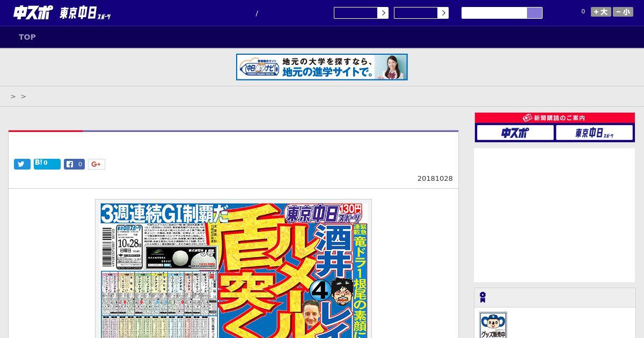This screenshot has height=338, width=644.
Task: Open グッズ販売中 mascot thumbnail
Action: [493, 325]
